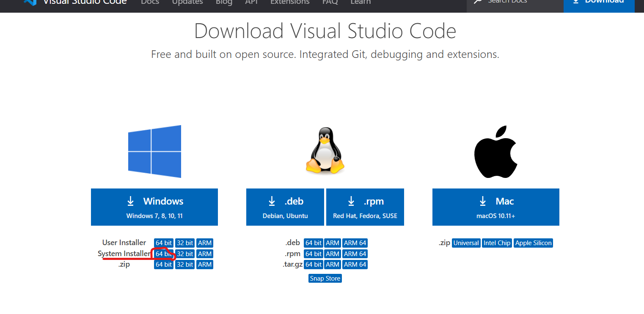Screen dimensions: 644x314
Task: Click the Apple logo image
Action: tap(496, 151)
